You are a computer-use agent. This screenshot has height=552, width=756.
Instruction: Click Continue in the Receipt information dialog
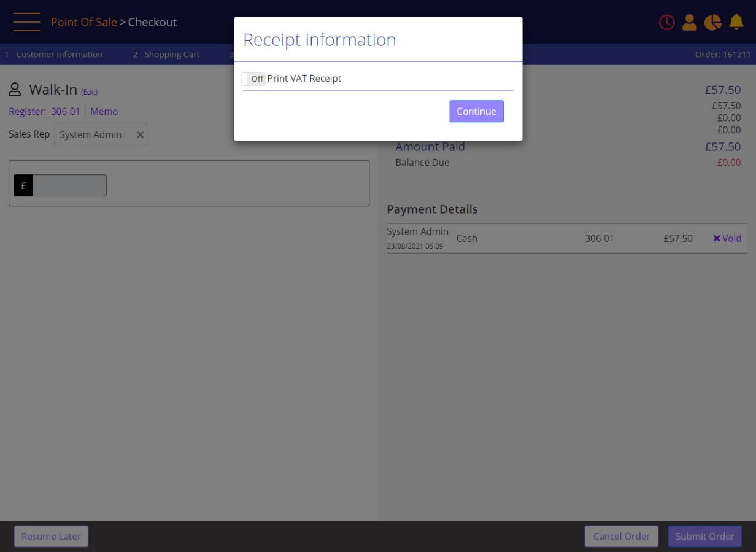pyautogui.click(x=476, y=111)
